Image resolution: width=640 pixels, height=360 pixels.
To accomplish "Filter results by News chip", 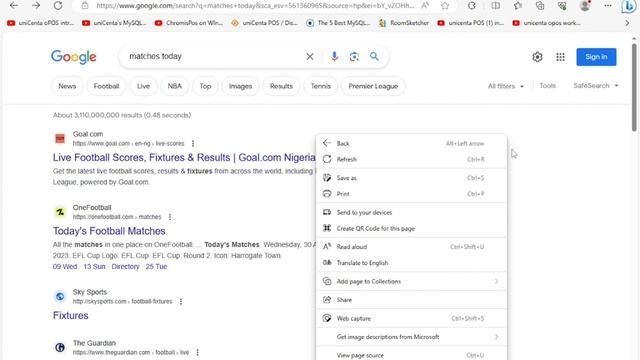I will click(x=67, y=86).
